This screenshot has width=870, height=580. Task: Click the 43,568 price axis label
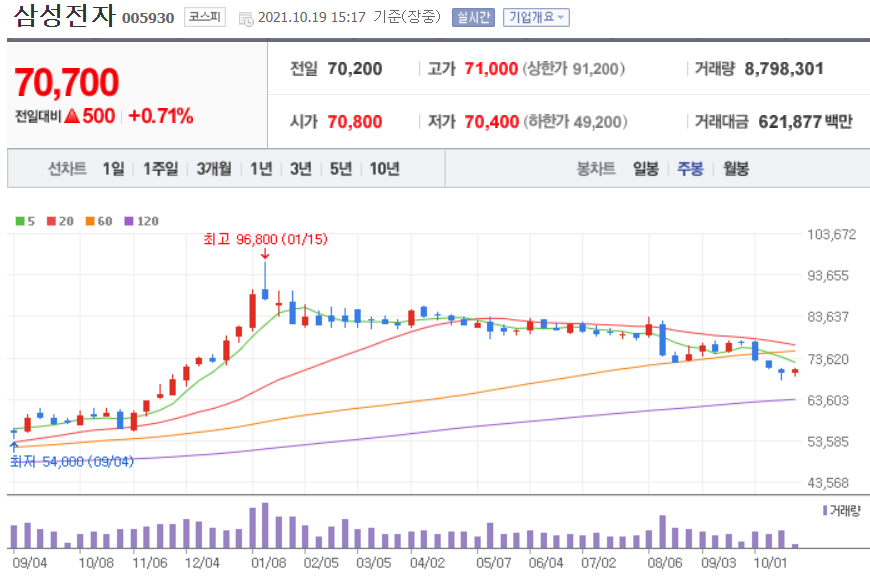[x=828, y=483]
